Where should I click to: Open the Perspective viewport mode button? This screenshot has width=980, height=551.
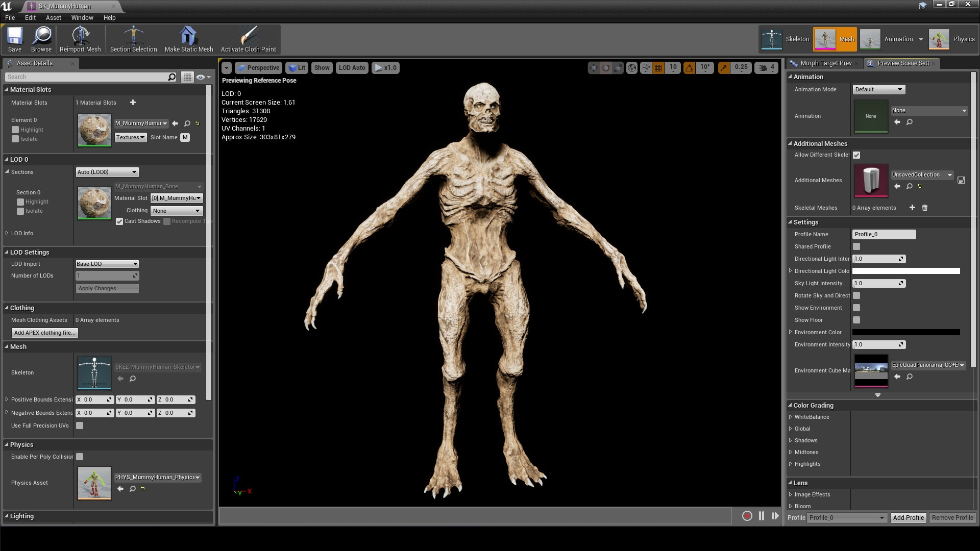point(258,68)
